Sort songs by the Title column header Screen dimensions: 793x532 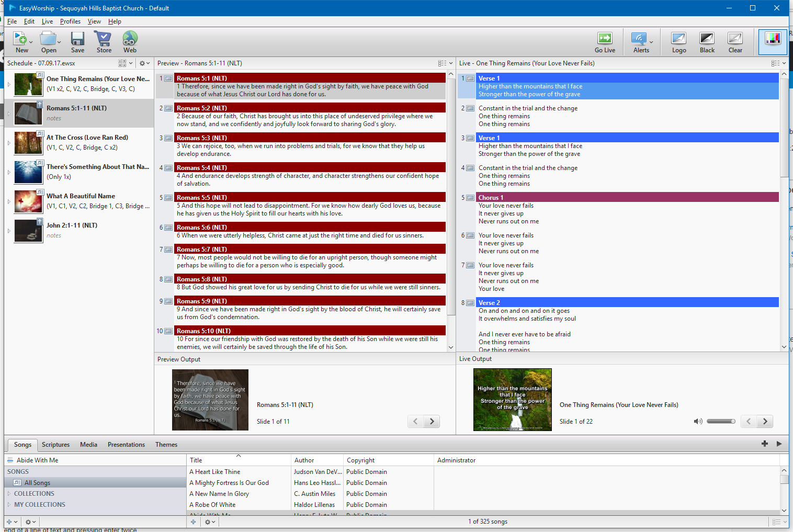(x=239, y=460)
